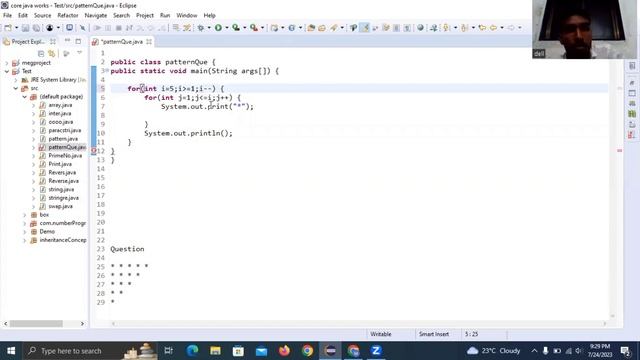The height and width of the screenshot is (360, 640).
Task: Click the External Tools run icon
Action: point(254,28)
